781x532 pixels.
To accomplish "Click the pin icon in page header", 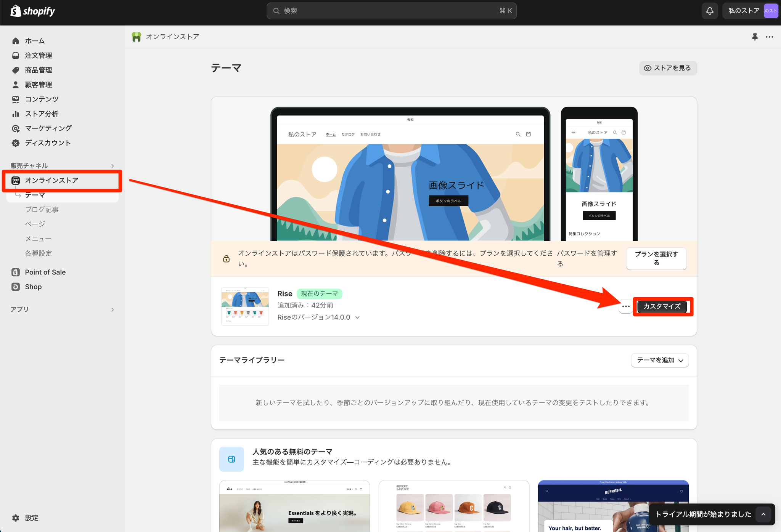I will coord(755,37).
